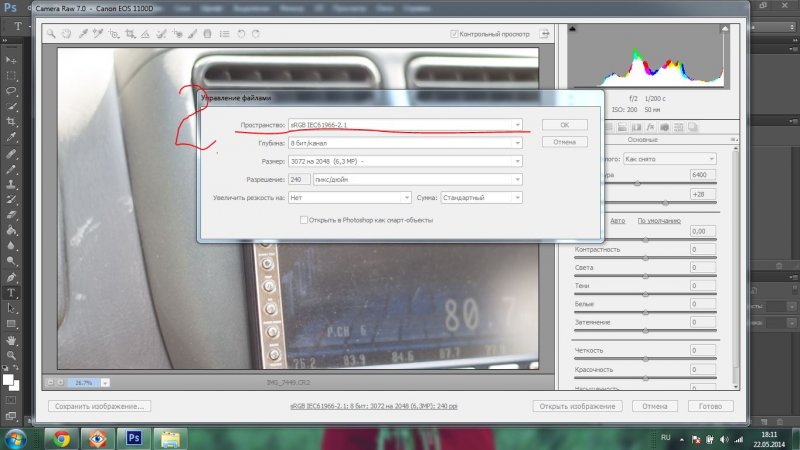Adjust the Контрастность slider handle

tap(645, 258)
